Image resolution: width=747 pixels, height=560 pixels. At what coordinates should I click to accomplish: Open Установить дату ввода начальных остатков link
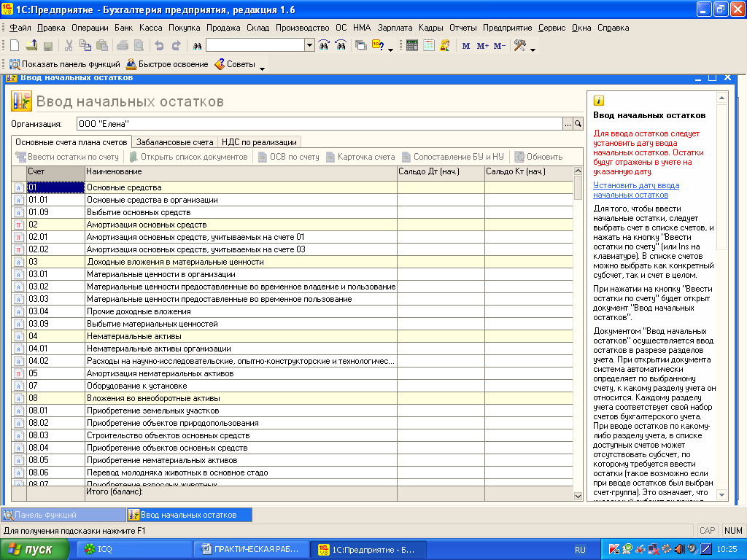(x=636, y=190)
